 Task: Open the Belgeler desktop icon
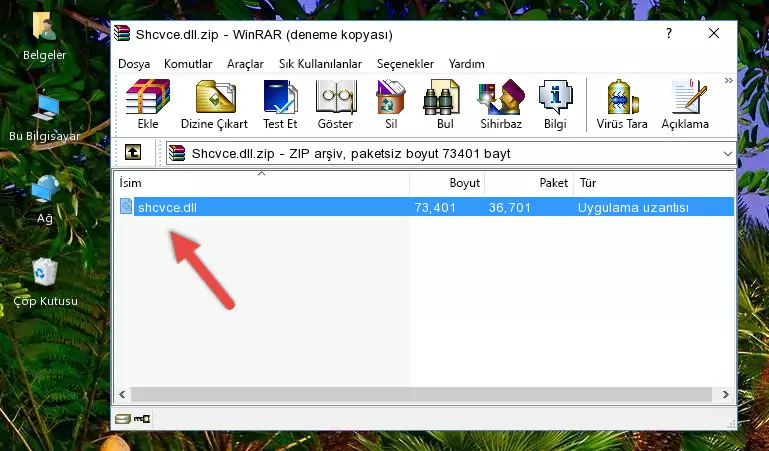pyautogui.click(x=44, y=37)
